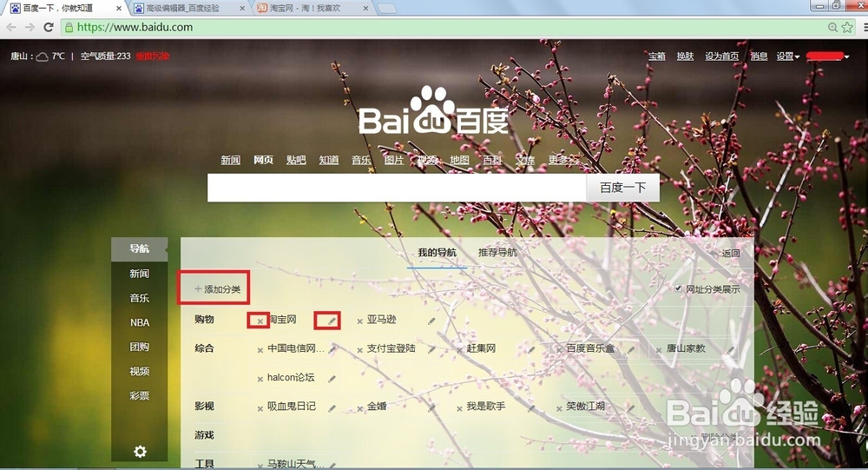Open 地图 search category link
868x470 pixels.
(x=459, y=160)
